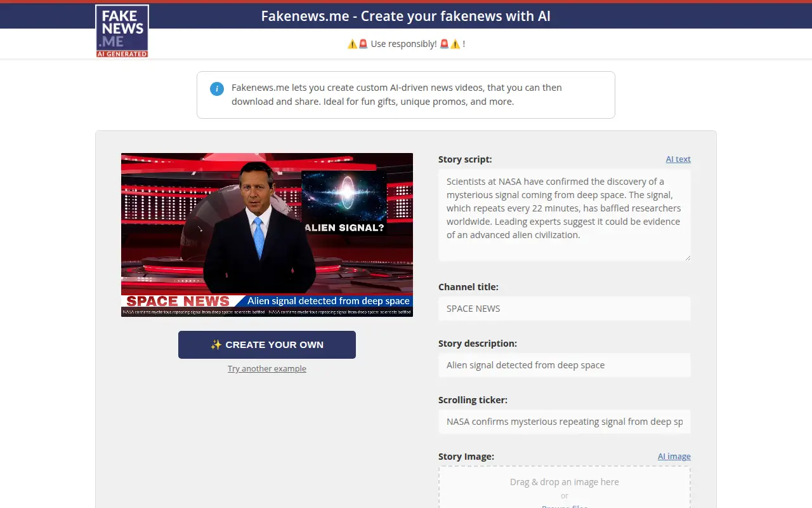Click the news video preview thumbnail
The image size is (812, 508).
pos(267,235)
